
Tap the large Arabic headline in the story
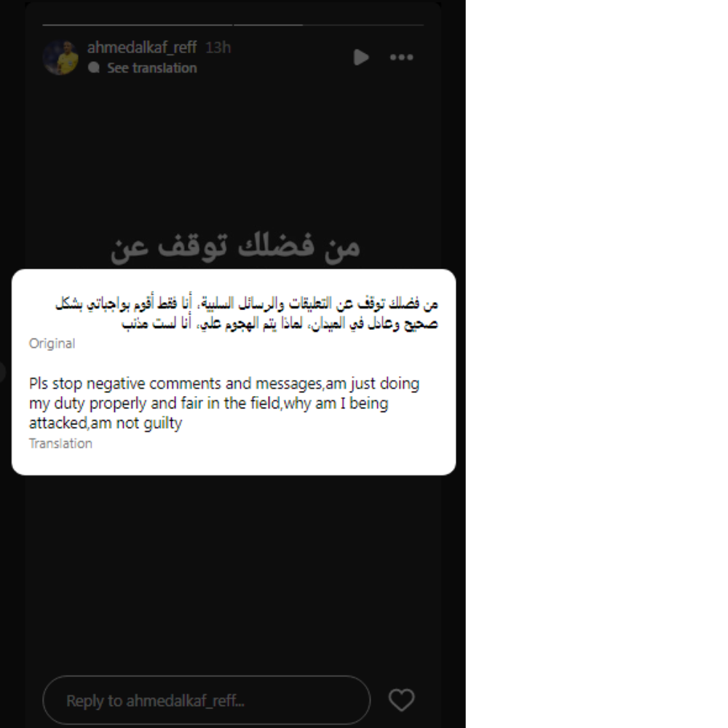point(235,247)
